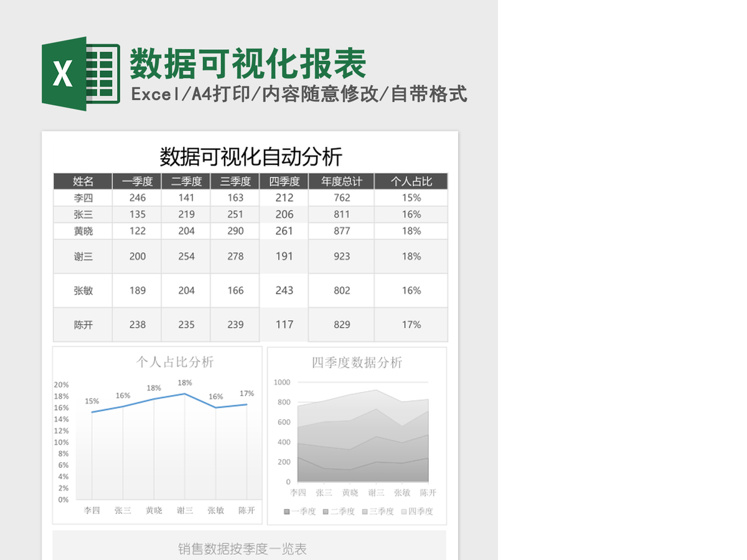Screen dimensions: 747x560
Task: Click the 销售数据按季度一览表 heading
Action: pyautogui.click(x=242, y=549)
